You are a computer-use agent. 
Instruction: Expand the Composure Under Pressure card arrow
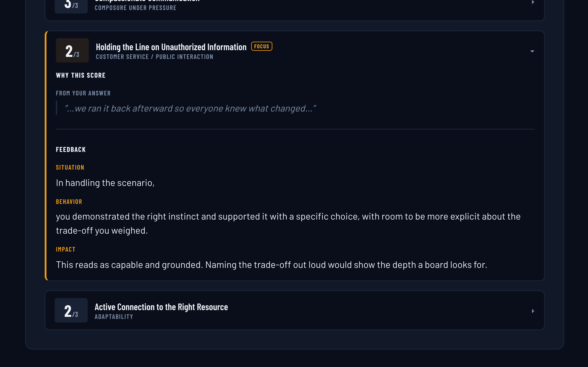tap(533, 2)
